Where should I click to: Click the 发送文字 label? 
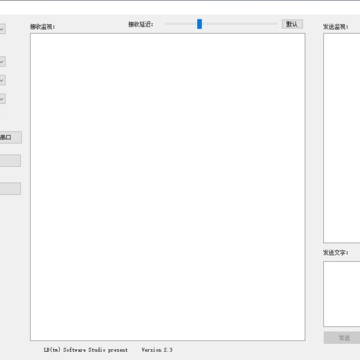(x=335, y=253)
